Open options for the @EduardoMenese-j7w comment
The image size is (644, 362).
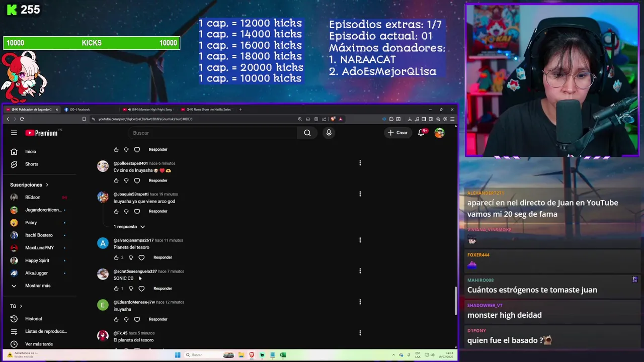pyautogui.click(x=360, y=302)
